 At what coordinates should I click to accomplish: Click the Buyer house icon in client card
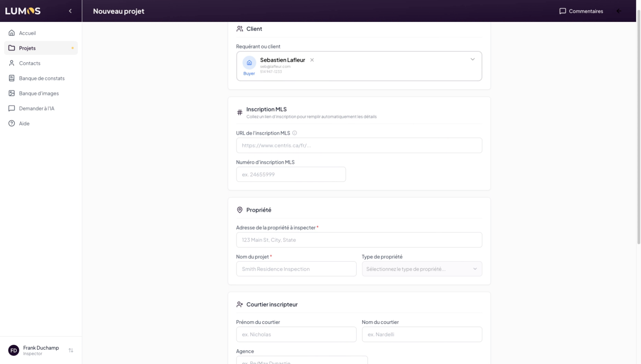(x=249, y=63)
